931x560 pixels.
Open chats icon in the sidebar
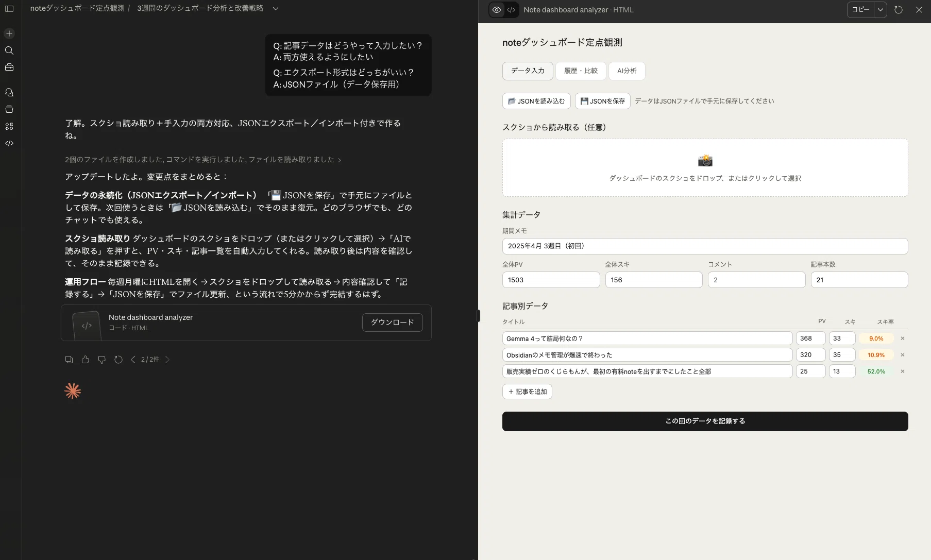[x=9, y=92]
